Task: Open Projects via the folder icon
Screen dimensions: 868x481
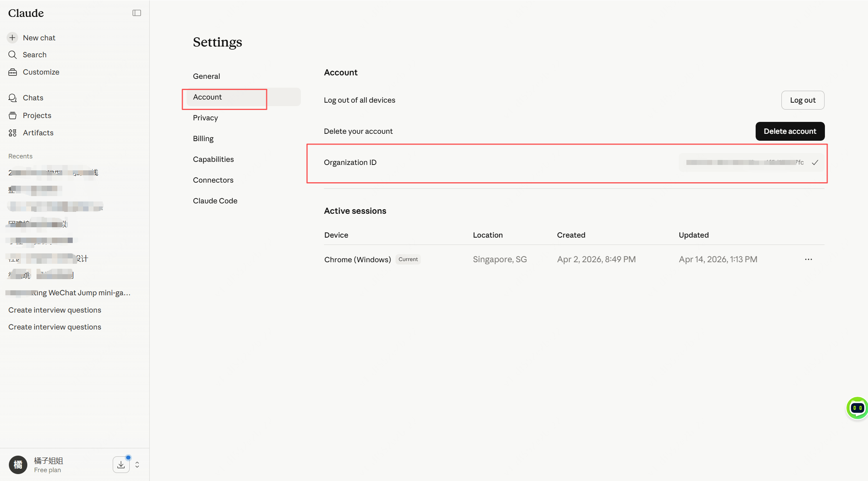Action: tap(12, 115)
